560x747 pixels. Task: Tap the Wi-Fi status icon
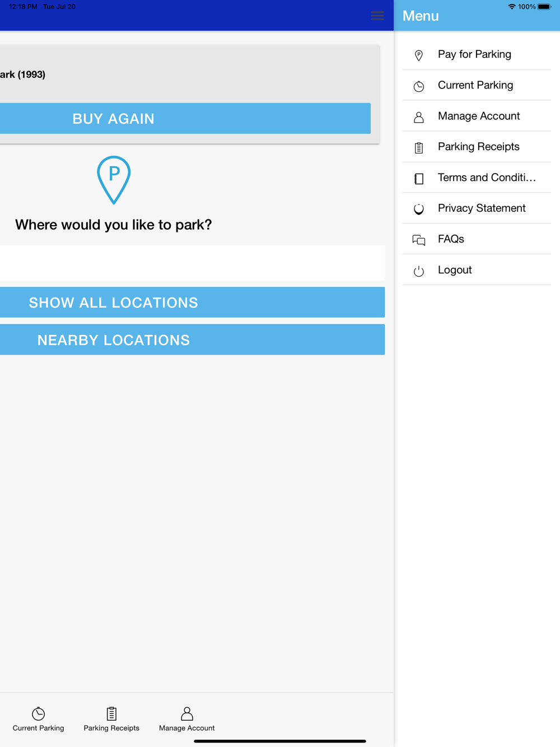(x=512, y=7)
